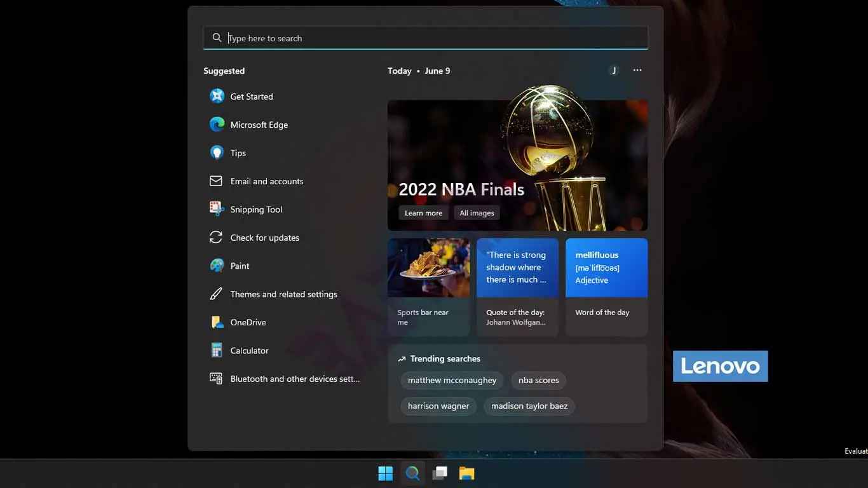This screenshot has height=488, width=868.
Task: Open Themes and related settings
Action: click(x=283, y=294)
